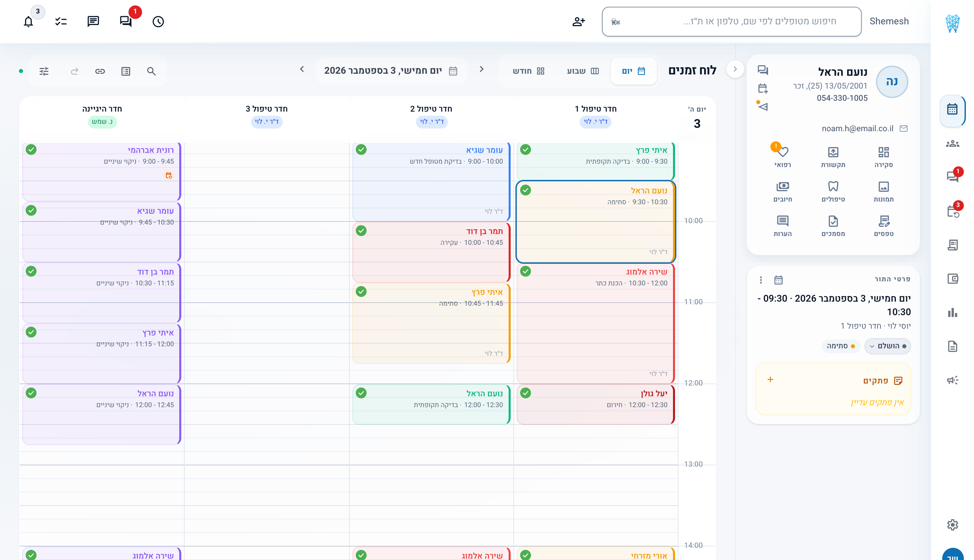Add a note with the plus in פתקים
This screenshot has width=974, height=560.
770,380
